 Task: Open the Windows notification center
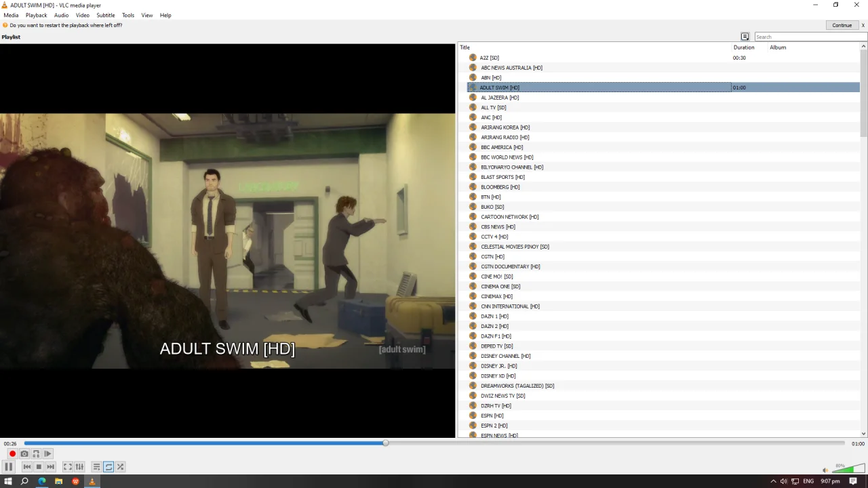pos(853,481)
